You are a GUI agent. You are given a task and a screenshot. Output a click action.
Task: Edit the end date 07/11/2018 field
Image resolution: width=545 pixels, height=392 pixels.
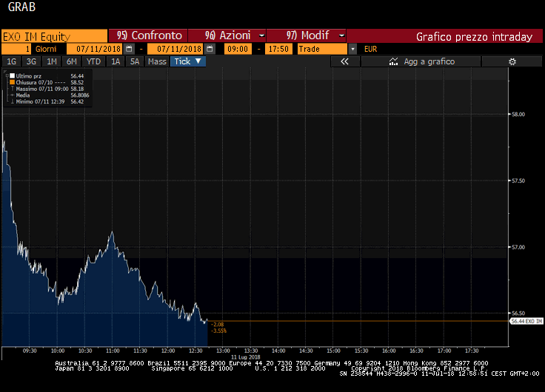pos(176,49)
